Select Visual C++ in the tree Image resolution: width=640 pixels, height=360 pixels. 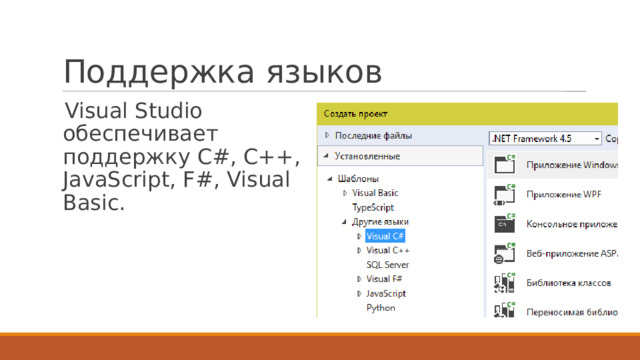[388, 250]
